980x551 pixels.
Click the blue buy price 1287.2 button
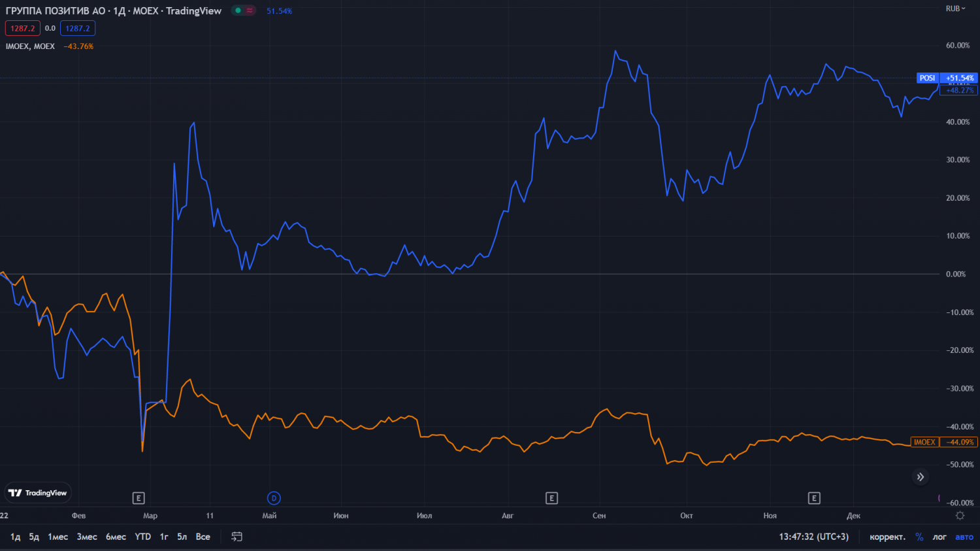78,28
